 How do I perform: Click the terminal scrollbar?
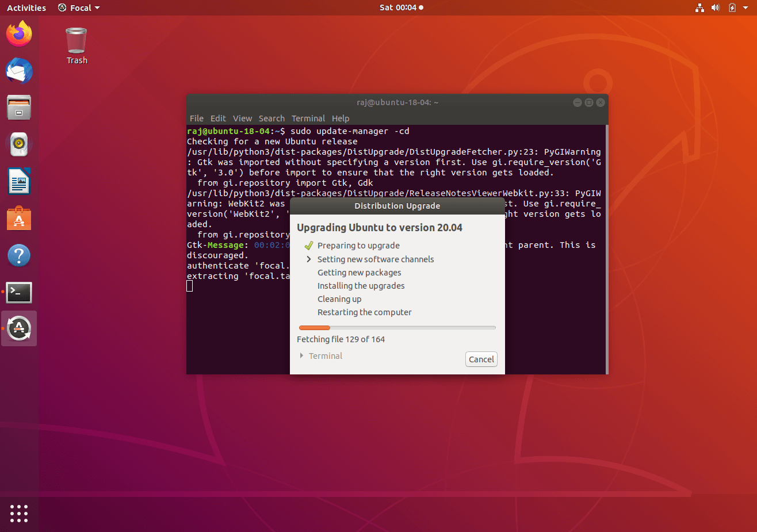(x=606, y=249)
